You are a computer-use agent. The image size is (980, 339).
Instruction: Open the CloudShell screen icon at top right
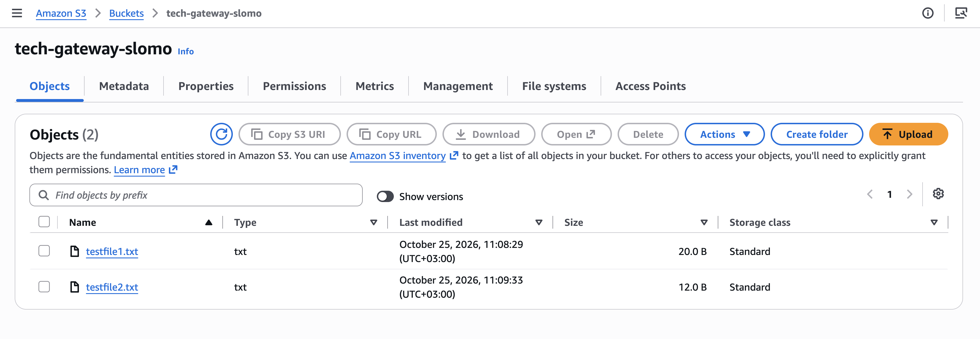[x=961, y=13]
